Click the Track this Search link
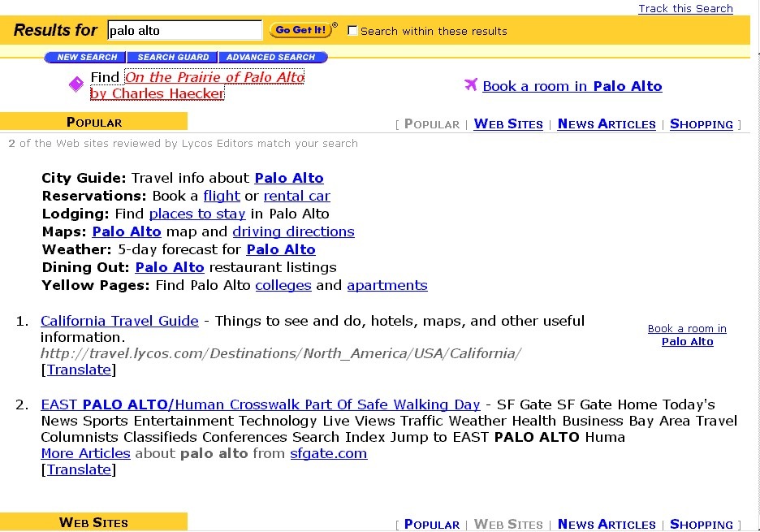This screenshot has width=760, height=532. point(685,9)
